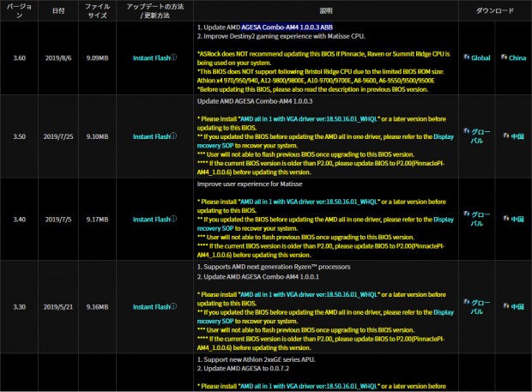Select file size cell 9.10MB

pos(97,136)
